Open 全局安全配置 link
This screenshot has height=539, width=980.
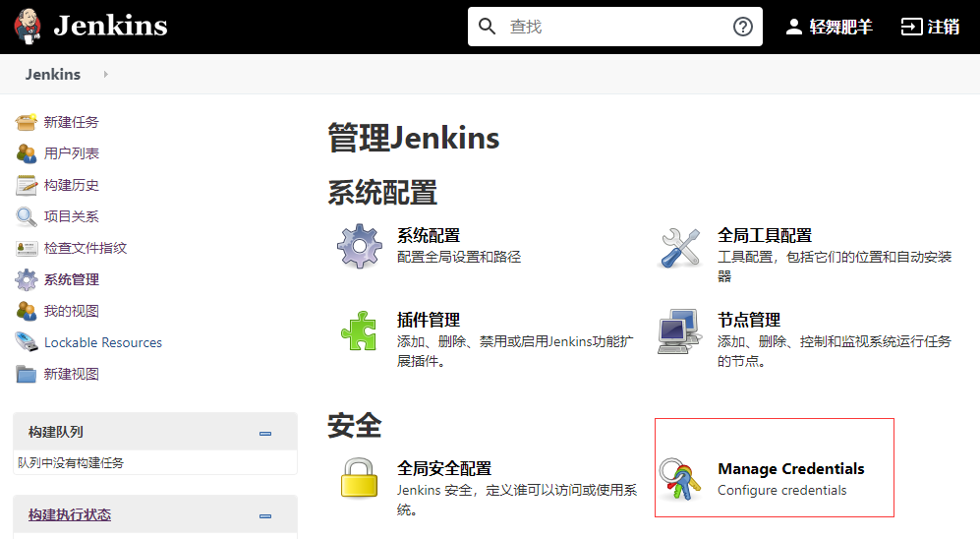pos(444,468)
